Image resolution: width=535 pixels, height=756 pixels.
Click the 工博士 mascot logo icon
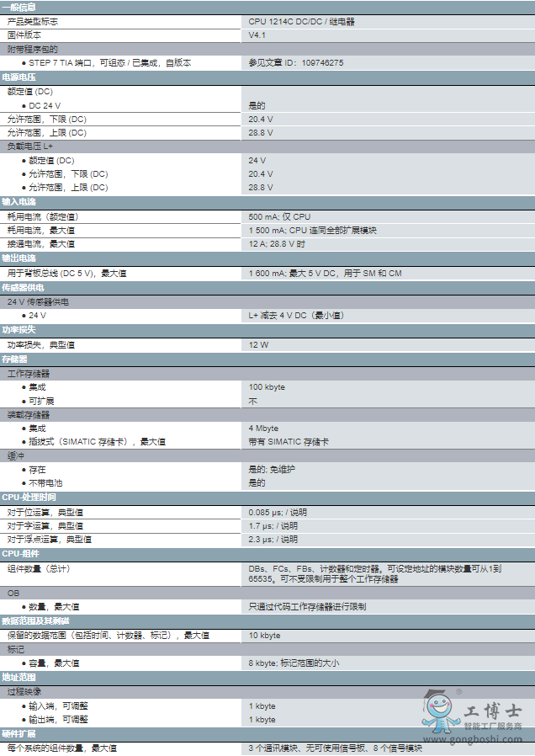pyautogui.click(x=441, y=711)
